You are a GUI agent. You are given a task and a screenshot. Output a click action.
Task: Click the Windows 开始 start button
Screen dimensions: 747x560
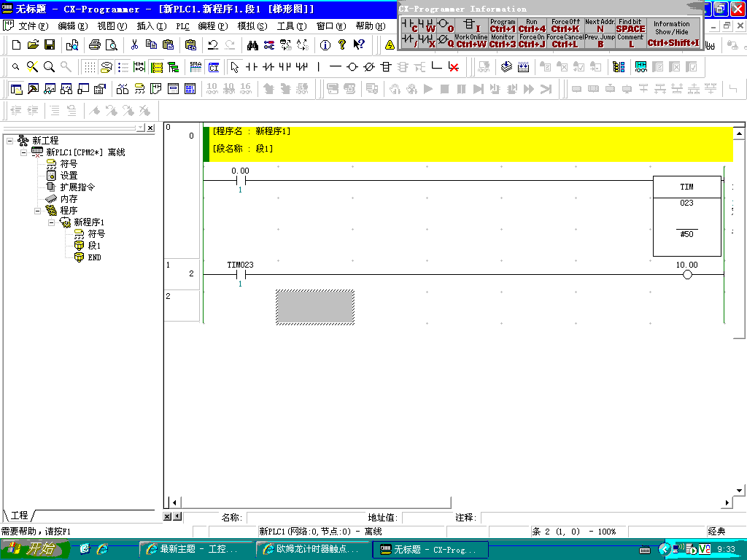click(33, 549)
